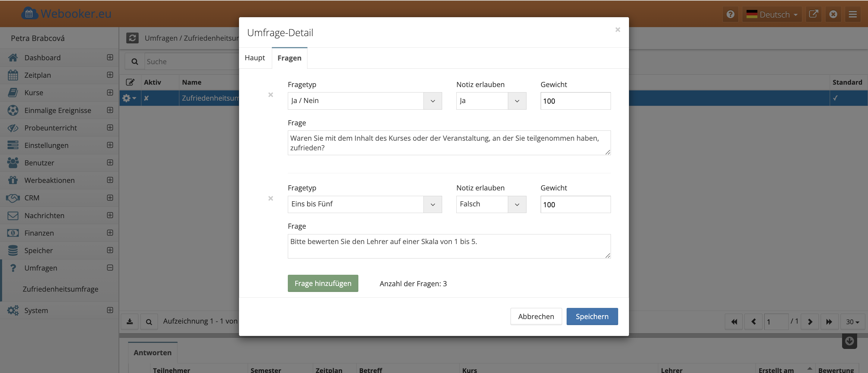The height and width of the screenshot is (373, 868).
Task: Click the refresh icon beside Umfragen breadcrumb
Action: click(x=132, y=38)
